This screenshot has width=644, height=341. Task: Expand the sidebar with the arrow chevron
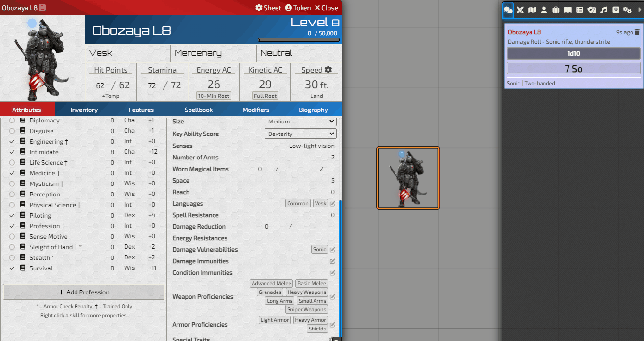pos(641,10)
